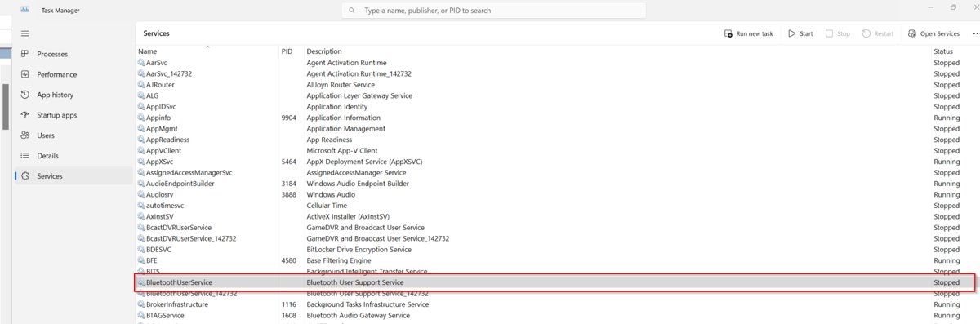Click the Run new task icon

click(x=728, y=33)
